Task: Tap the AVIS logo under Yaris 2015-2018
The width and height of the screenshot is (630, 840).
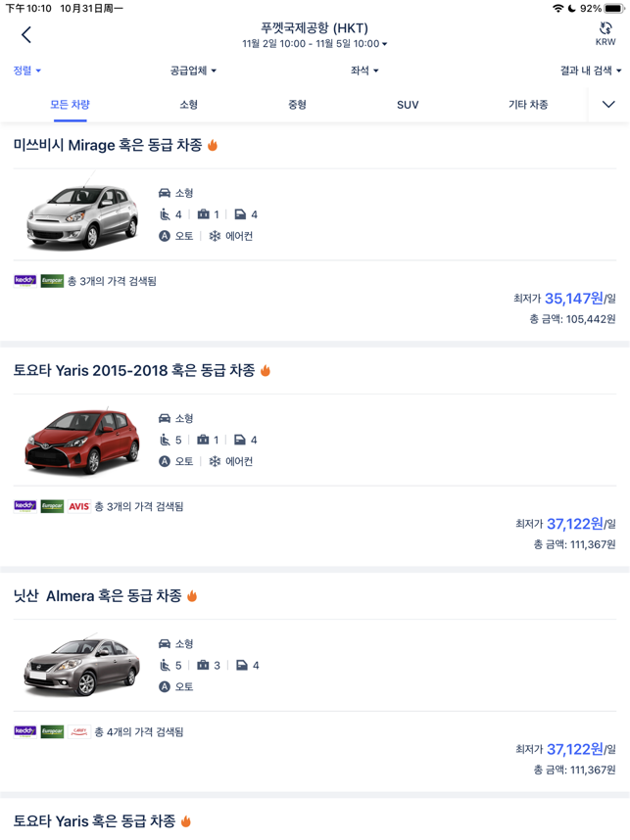Action: [x=78, y=506]
